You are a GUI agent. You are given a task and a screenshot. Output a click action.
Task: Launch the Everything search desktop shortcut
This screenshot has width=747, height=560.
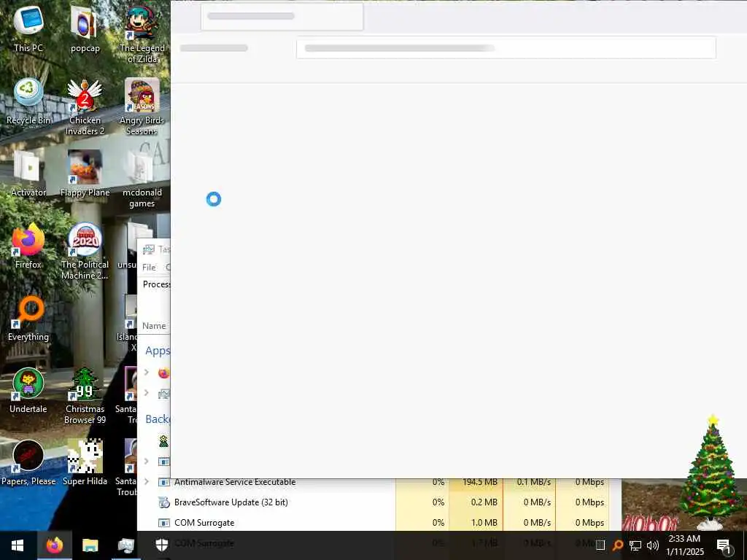tap(28, 318)
